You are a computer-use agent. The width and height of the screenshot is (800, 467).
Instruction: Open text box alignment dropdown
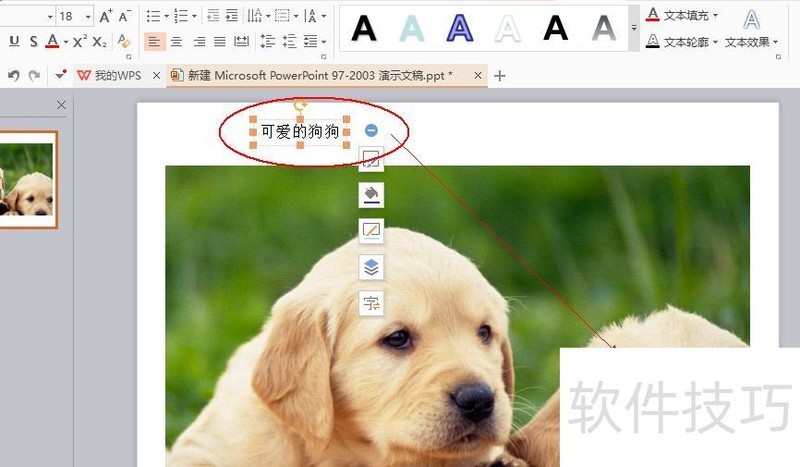(295, 17)
